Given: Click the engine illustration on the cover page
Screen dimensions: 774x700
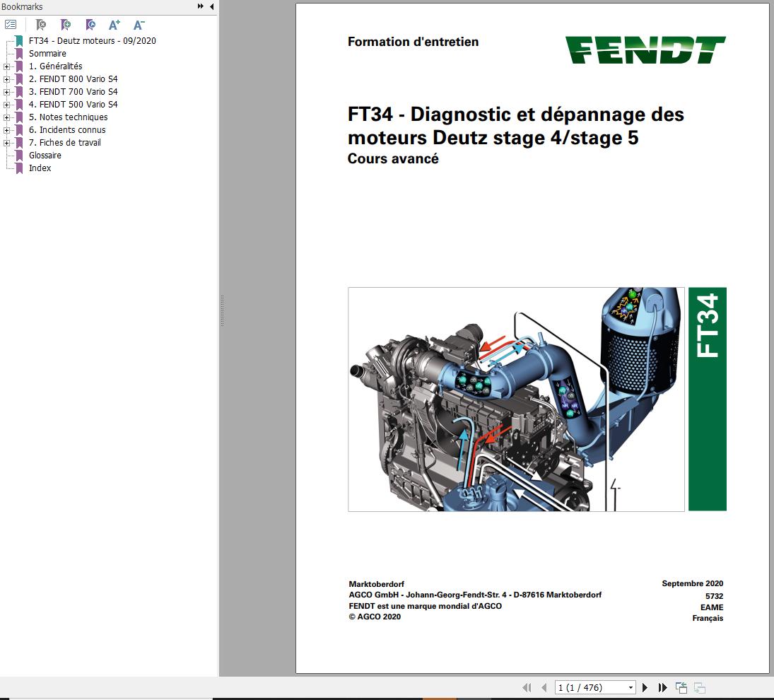Looking at the screenshot, I should point(516,399).
